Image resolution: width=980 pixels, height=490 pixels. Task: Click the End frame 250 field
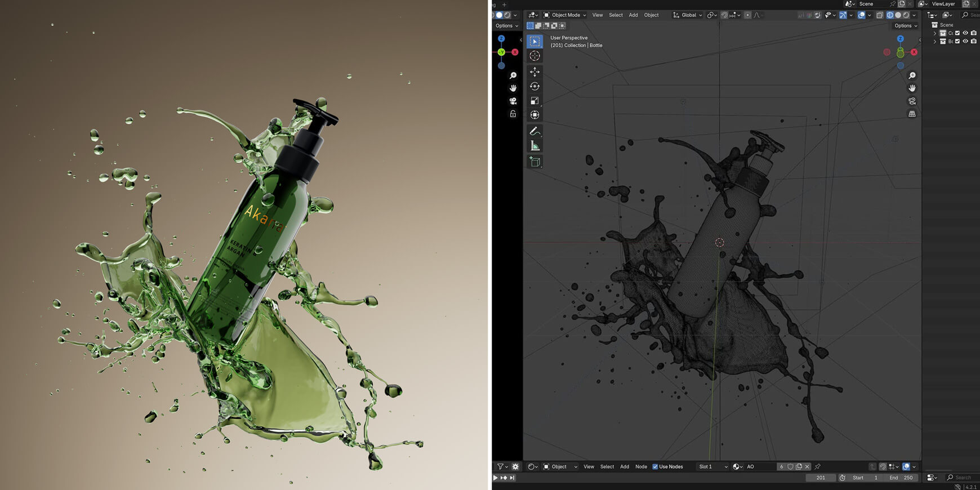coord(901,478)
